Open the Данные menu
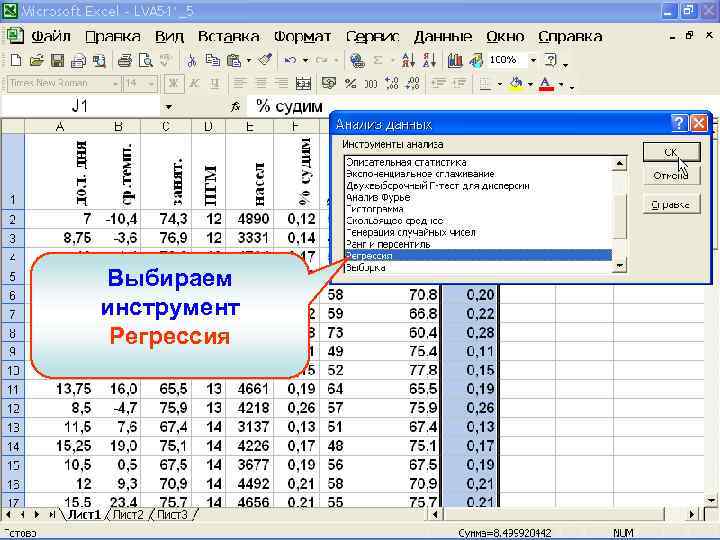 [x=443, y=36]
